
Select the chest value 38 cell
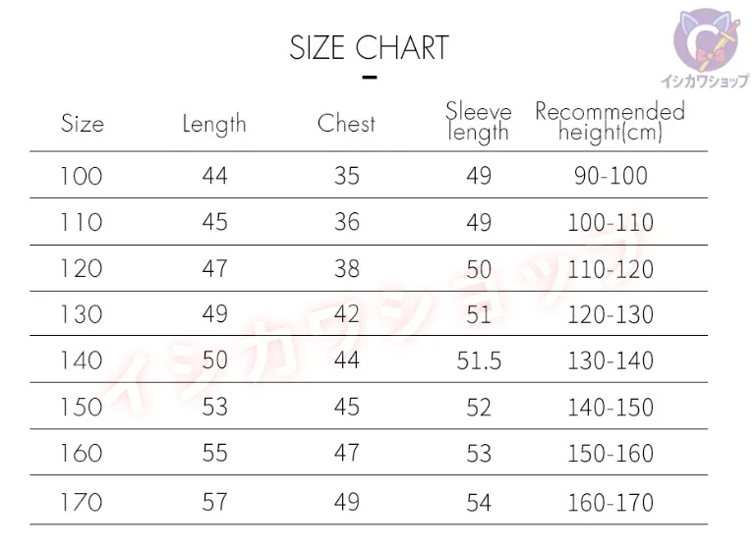coord(346,268)
